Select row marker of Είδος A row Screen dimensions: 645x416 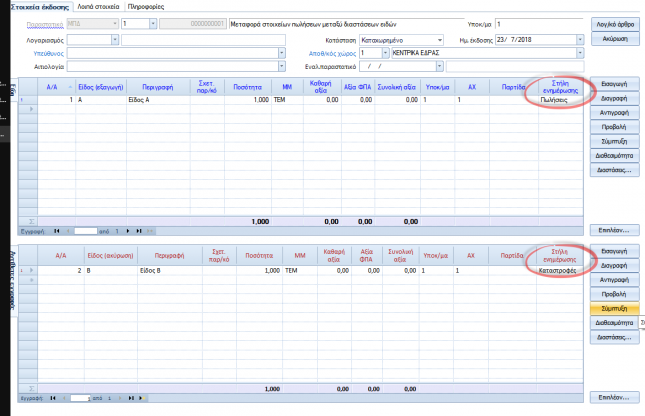tap(28, 100)
